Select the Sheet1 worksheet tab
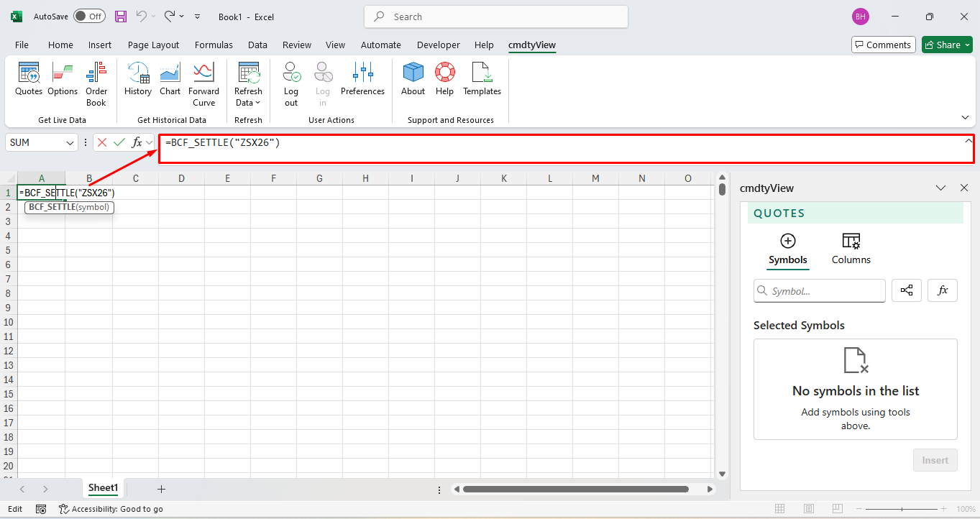The image size is (980, 519). pos(103,488)
